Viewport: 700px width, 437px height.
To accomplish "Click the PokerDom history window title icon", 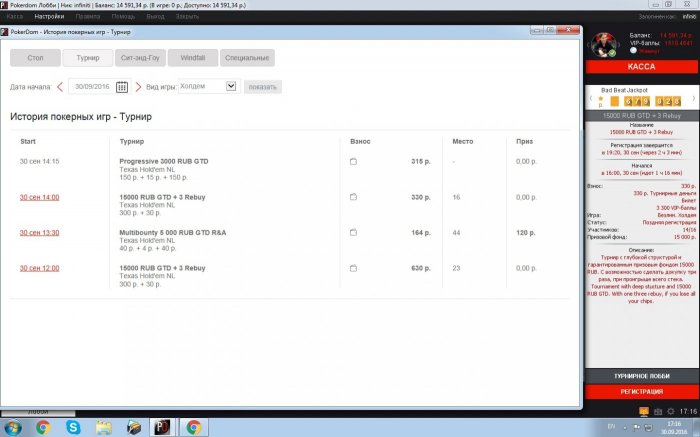I will pos(4,32).
